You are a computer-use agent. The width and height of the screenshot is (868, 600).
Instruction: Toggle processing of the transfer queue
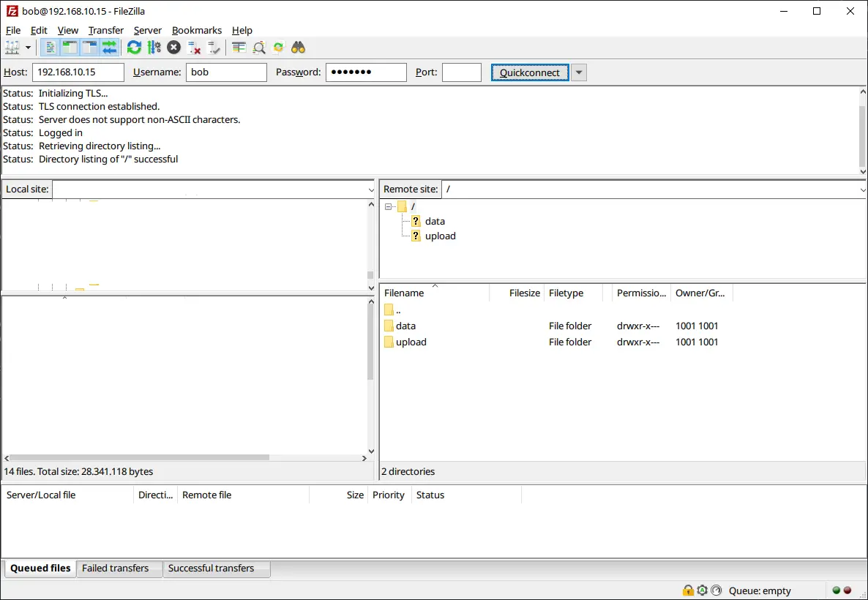point(154,48)
